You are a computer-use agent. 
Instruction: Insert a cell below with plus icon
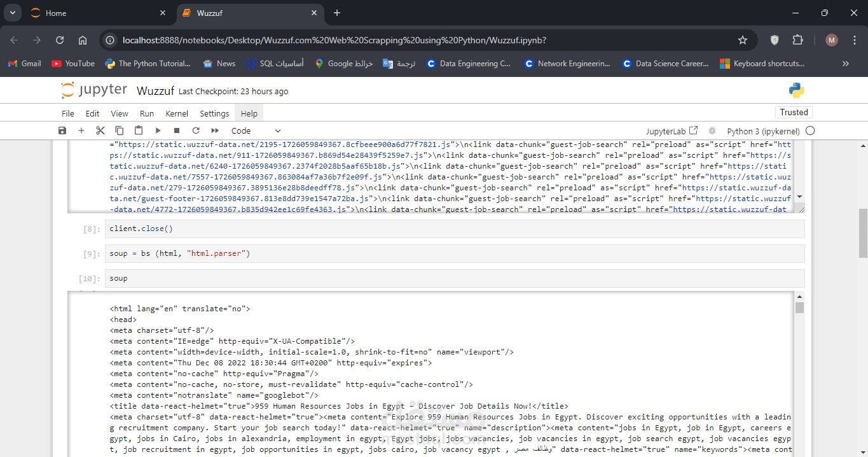[81, 130]
